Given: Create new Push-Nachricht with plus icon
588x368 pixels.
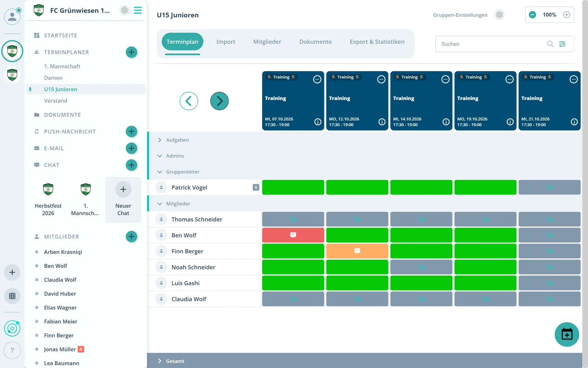Looking at the screenshot, I should click(132, 131).
